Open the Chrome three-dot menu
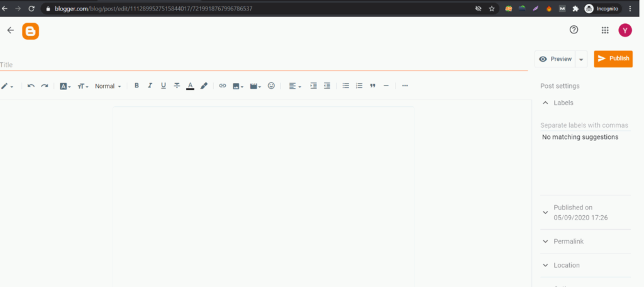Screen dimensions: 644x287 click(630, 8)
